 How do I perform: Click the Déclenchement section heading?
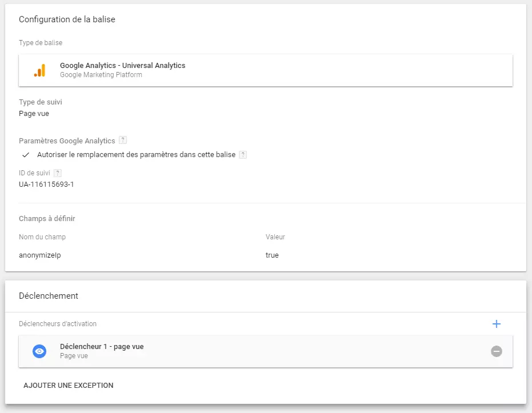(x=49, y=296)
